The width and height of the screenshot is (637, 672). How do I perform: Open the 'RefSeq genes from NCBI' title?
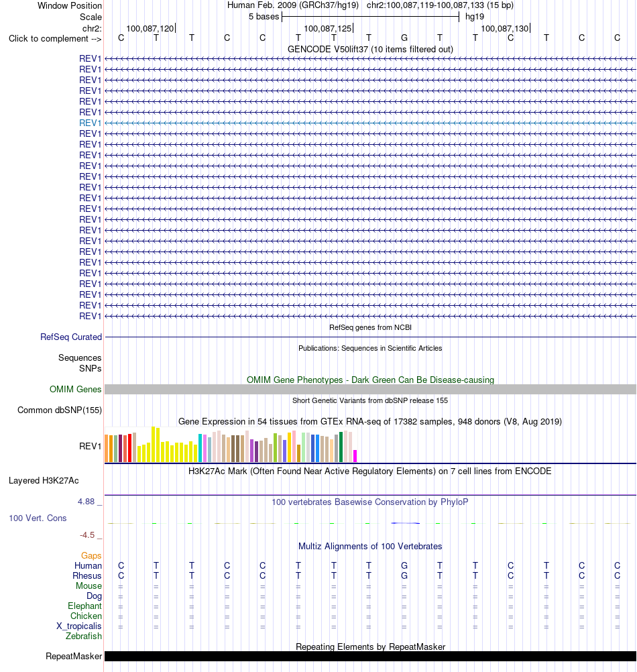pyautogui.click(x=370, y=327)
